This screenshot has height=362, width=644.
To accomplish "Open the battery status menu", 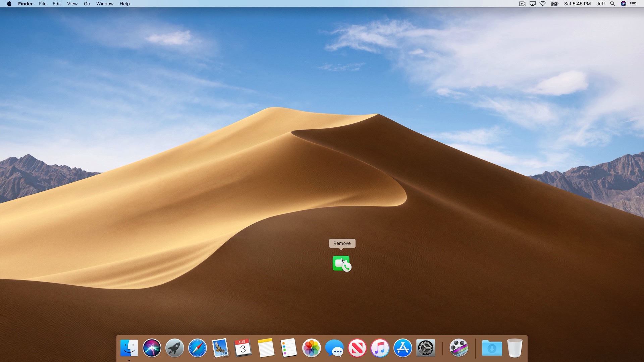I will pyautogui.click(x=554, y=4).
